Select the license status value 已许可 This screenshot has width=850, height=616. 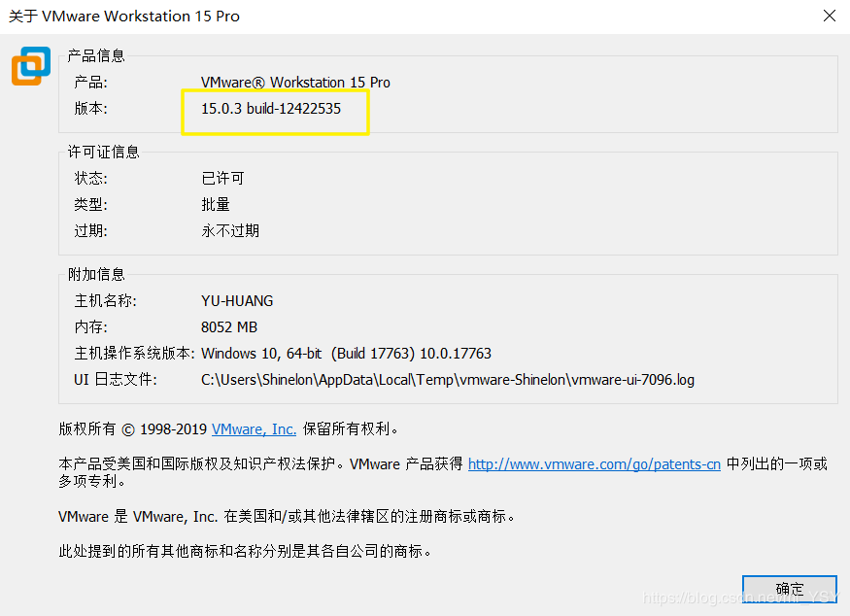pyautogui.click(x=222, y=179)
